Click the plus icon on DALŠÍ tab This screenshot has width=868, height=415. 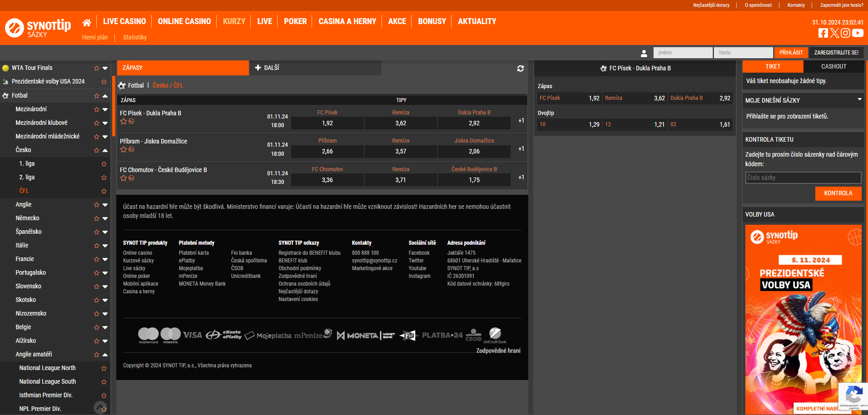click(x=258, y=68)
